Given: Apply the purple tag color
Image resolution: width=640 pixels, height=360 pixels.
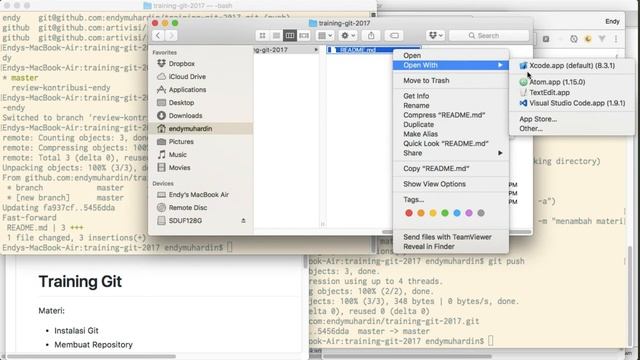Looking at the screenshot, I should tap(469, 213).
